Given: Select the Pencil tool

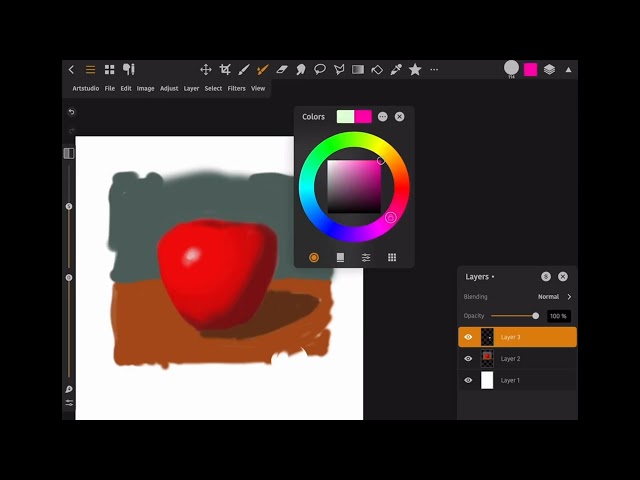Looking at the screenshot, I should pyautogui.click(x=244, y=69).
